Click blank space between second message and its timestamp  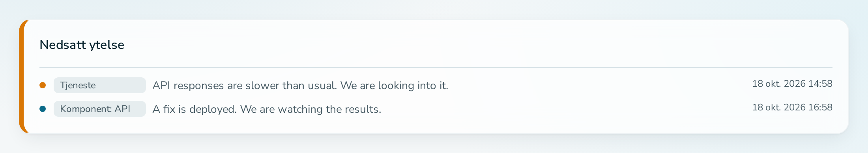pos(566,109)
